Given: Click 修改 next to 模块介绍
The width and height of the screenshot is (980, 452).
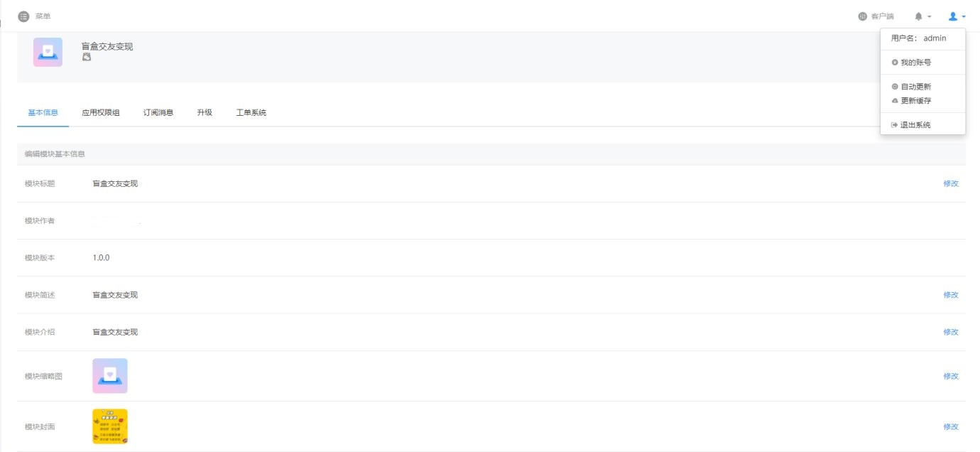Looking at the screenshot, I should (x=951, y=332).
